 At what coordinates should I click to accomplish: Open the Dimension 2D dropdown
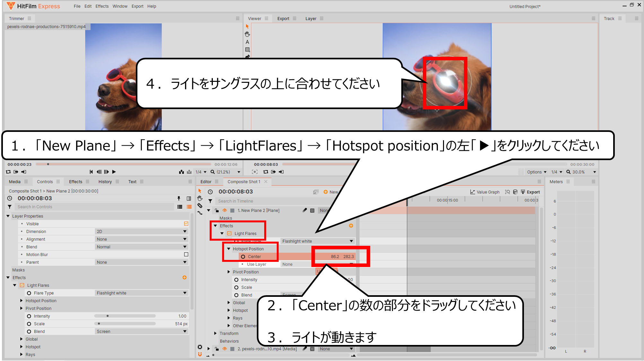coord(142,231)
